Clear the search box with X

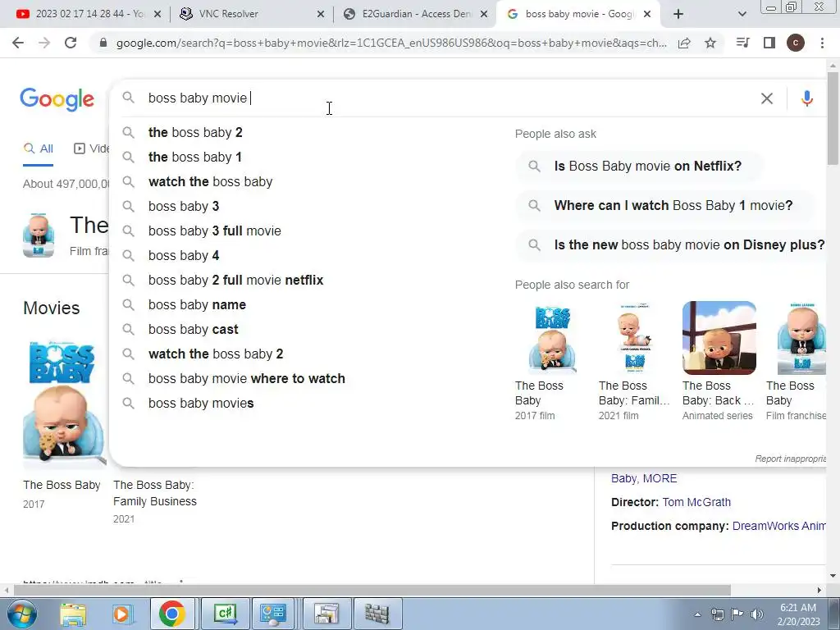[767, 98]
